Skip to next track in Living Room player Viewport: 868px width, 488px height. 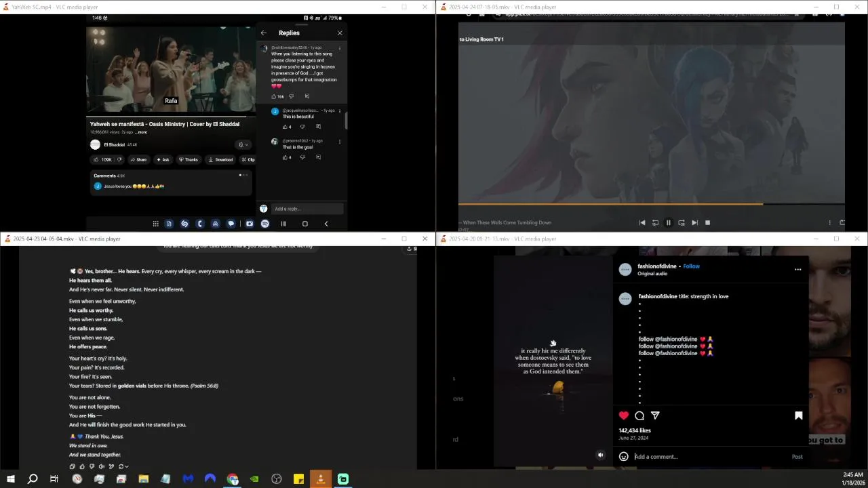coord(694,222)
